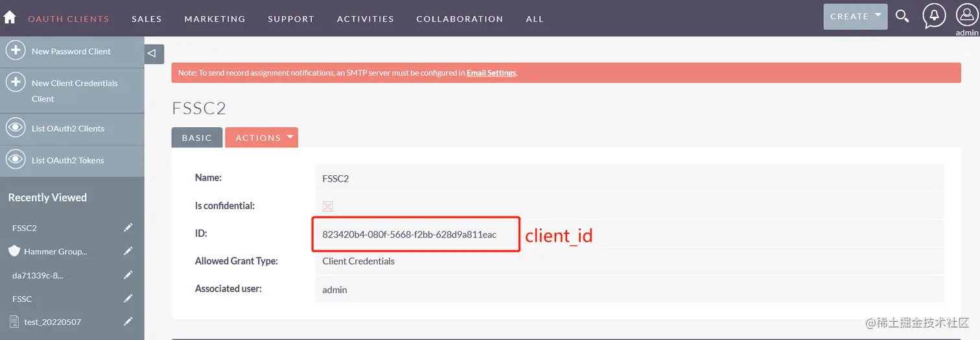Edit Hammer Group using its pencil icon
This screenshot has width=980, height=340.
click(128, 251)
